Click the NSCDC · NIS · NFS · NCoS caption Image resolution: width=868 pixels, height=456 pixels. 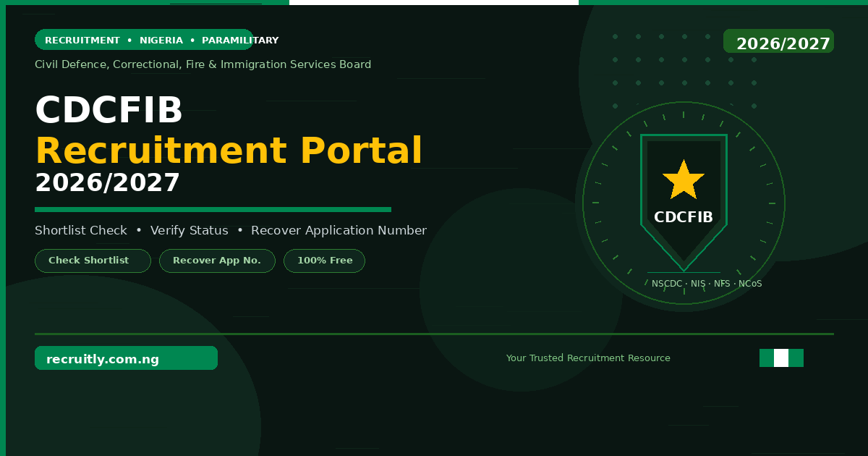pyautogui.click(x=707, y=284)
